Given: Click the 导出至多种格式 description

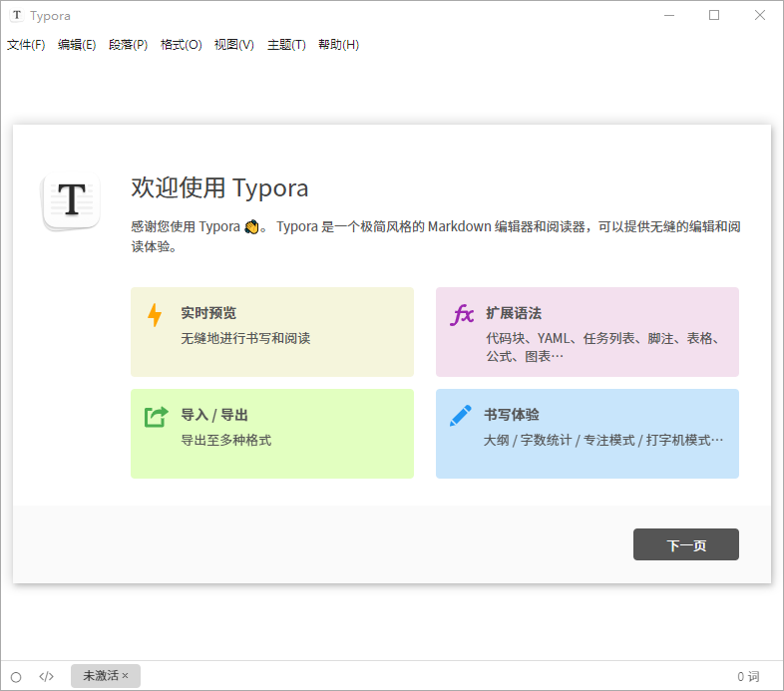Looking at the screenshot, I should tap(226, 441).
